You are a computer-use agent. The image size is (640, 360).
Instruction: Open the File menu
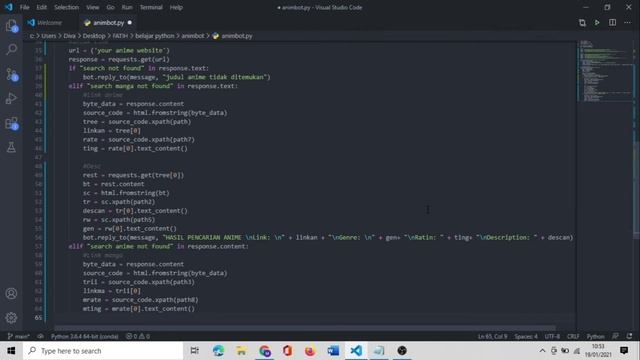click(24, 7)
